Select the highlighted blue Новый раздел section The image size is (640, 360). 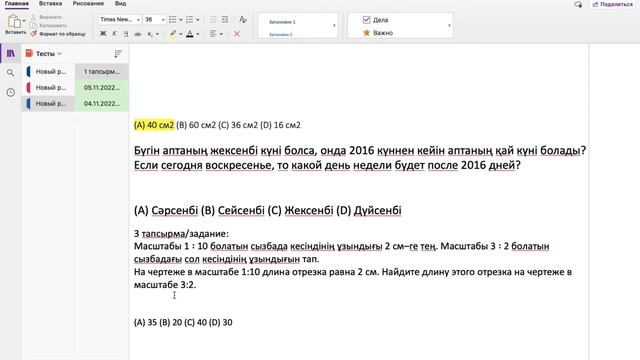[x=48, y=103]
